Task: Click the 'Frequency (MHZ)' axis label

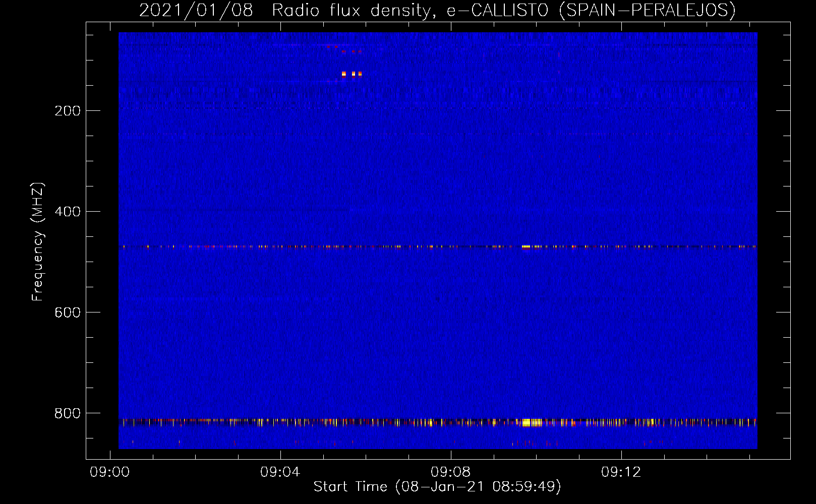Action: pos(38,242)
